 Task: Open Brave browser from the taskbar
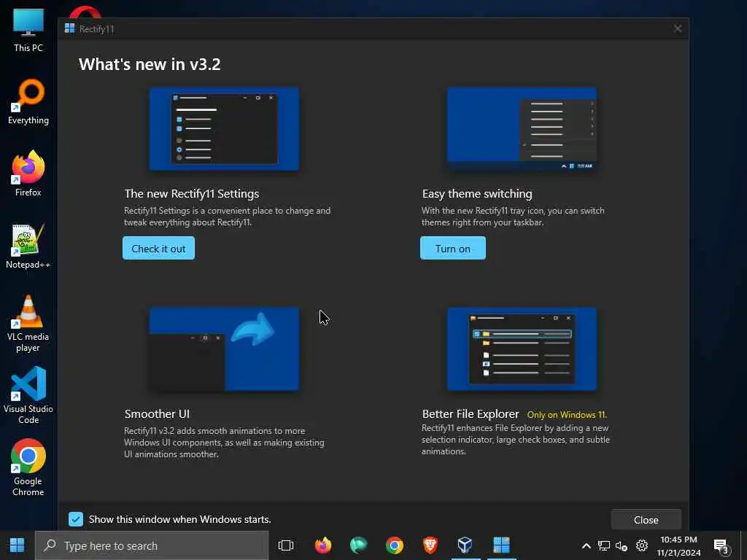coord(430,545)
